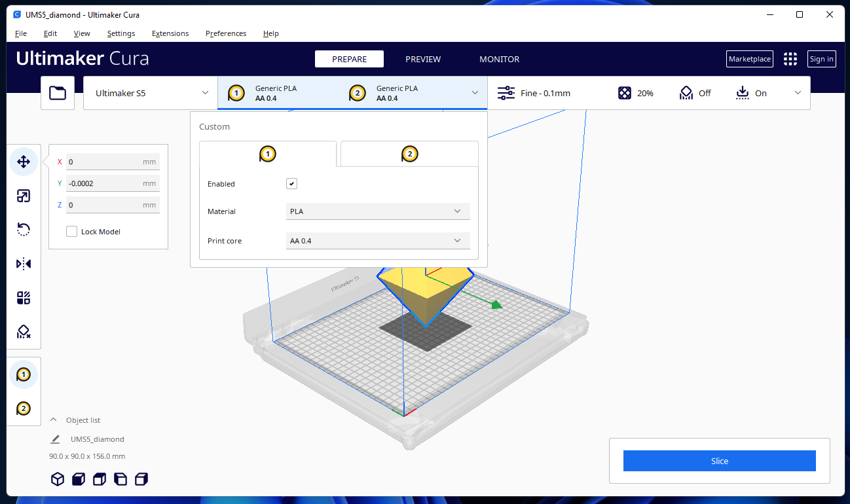This screenshot has width=850, height=504.
Task: Click the X position input field
Action: tap(113, 162)
